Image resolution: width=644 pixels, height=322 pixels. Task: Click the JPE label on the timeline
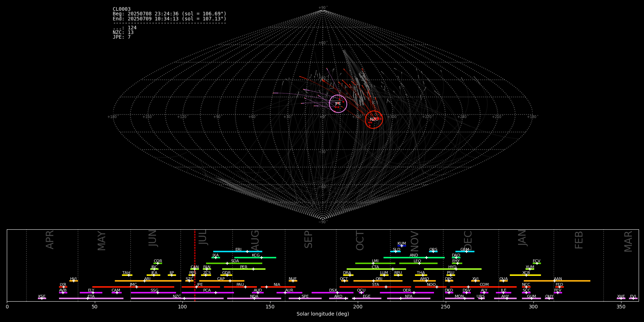pos(200,285)
